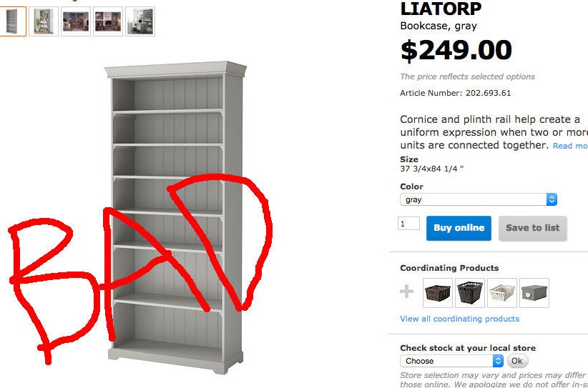Click the quantity input field

tap(408, 224)
